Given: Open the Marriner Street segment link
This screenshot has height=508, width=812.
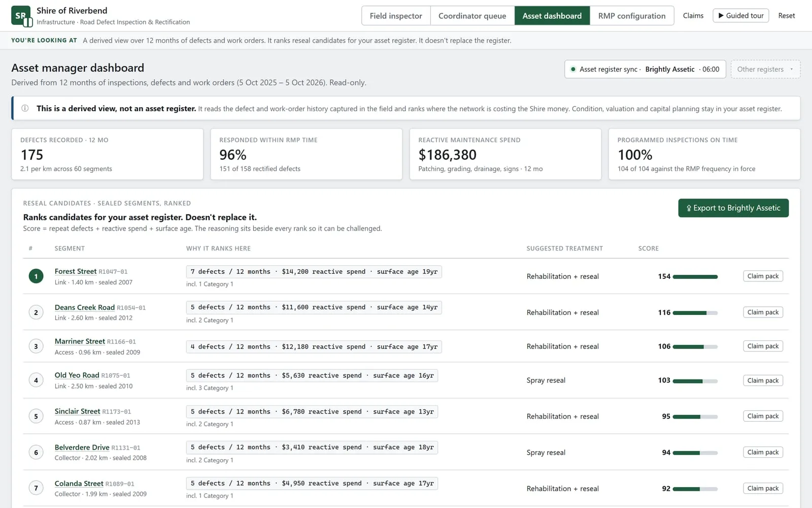Looking at the screenshot, I should [80, 341].
